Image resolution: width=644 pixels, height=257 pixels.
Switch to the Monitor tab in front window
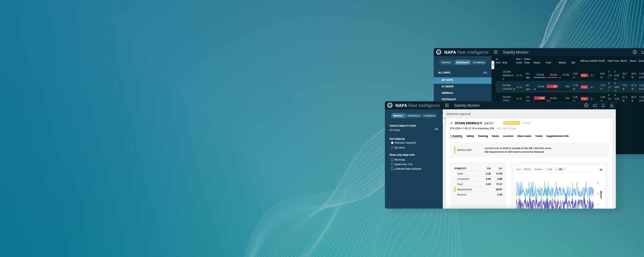398,116
